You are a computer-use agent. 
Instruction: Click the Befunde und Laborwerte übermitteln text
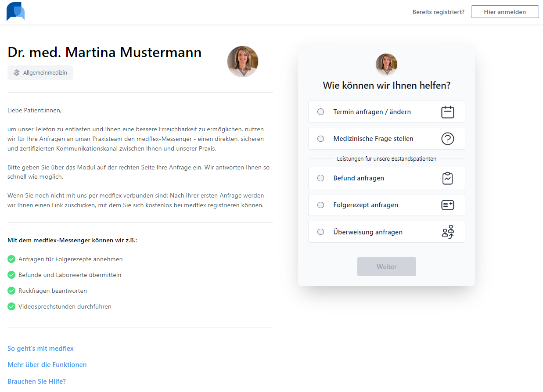70,275
